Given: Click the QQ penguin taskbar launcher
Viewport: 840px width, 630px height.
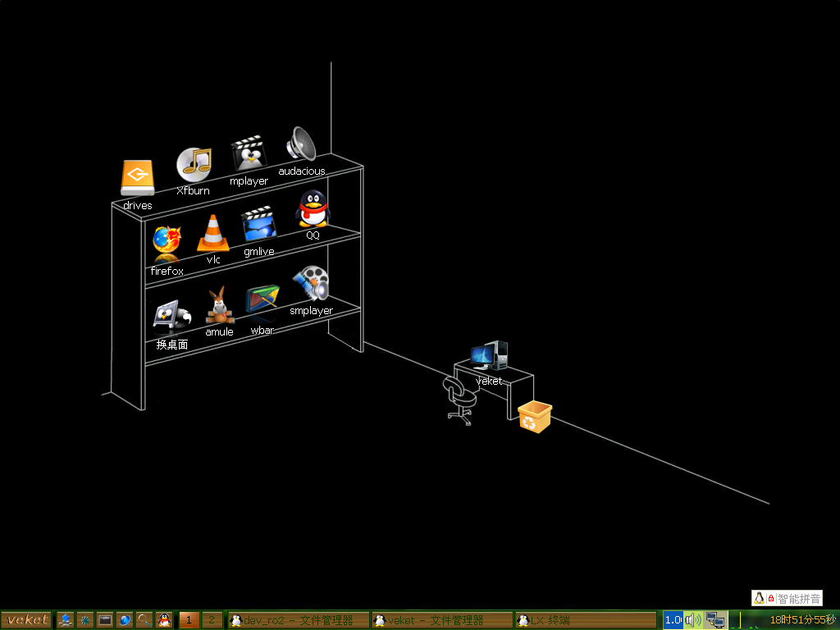Looking at the screenshot, I should point(164,620).
